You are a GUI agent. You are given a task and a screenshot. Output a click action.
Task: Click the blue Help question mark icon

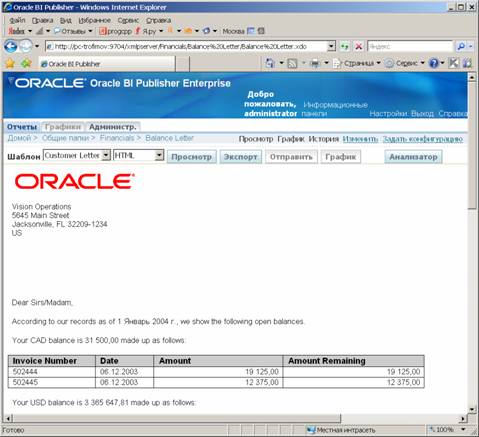(x=434, y=63)
